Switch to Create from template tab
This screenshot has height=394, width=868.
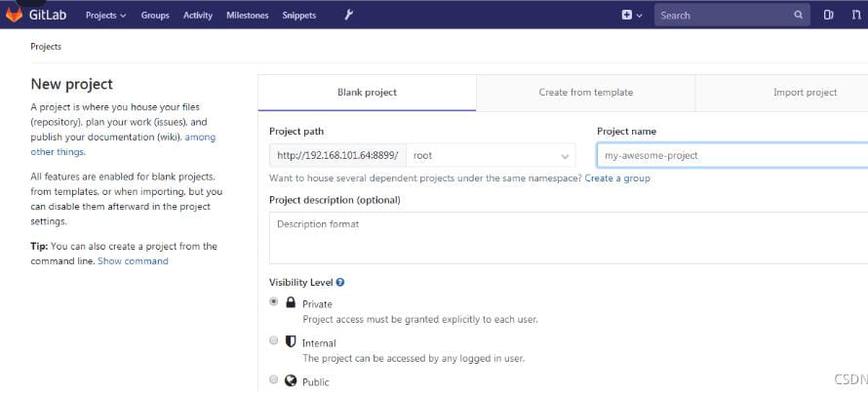tap(585, 93)
